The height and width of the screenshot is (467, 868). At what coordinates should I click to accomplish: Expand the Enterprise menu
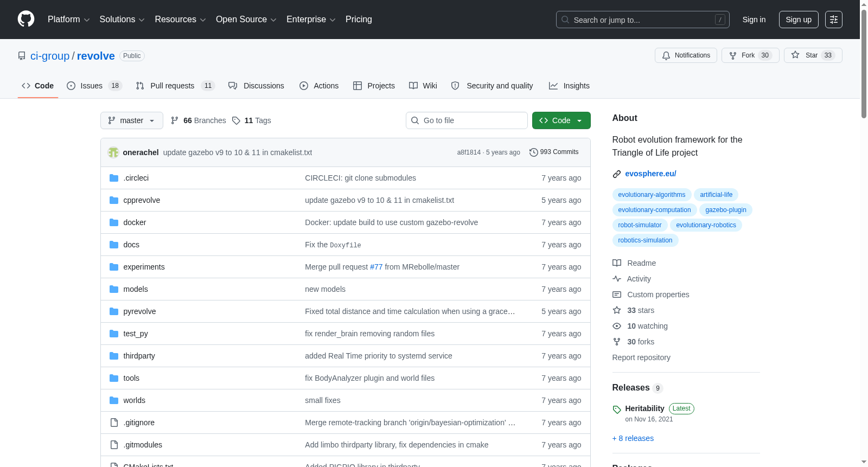point(311,20)
